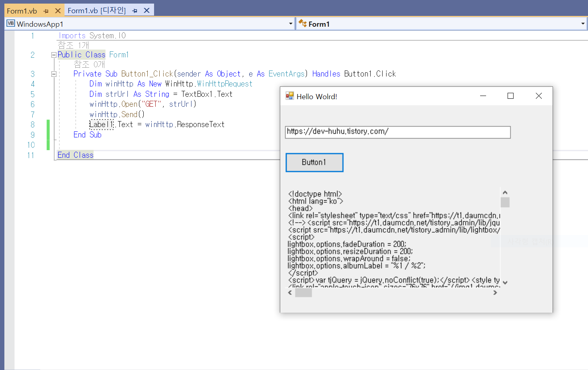Click the vertical scrollbar thumb in output
The image size is (588, 370).
[505, 202]
